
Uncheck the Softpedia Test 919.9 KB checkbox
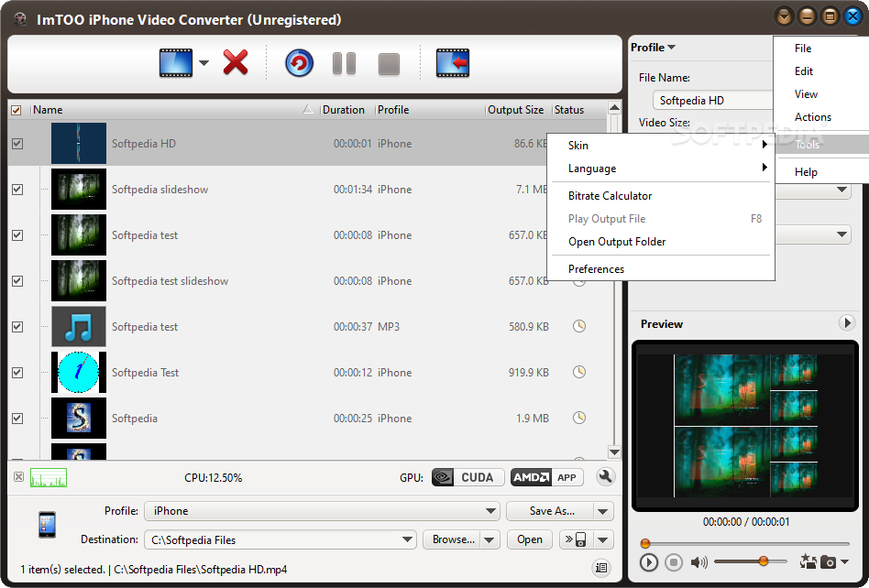(x=17, y=373)
